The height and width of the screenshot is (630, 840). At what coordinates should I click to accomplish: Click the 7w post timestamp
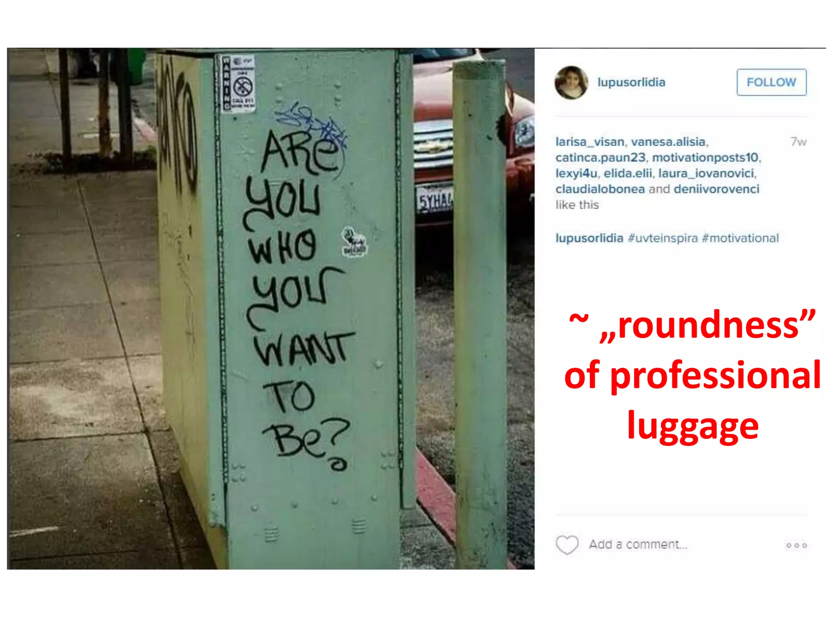click(x=798, y=142)
